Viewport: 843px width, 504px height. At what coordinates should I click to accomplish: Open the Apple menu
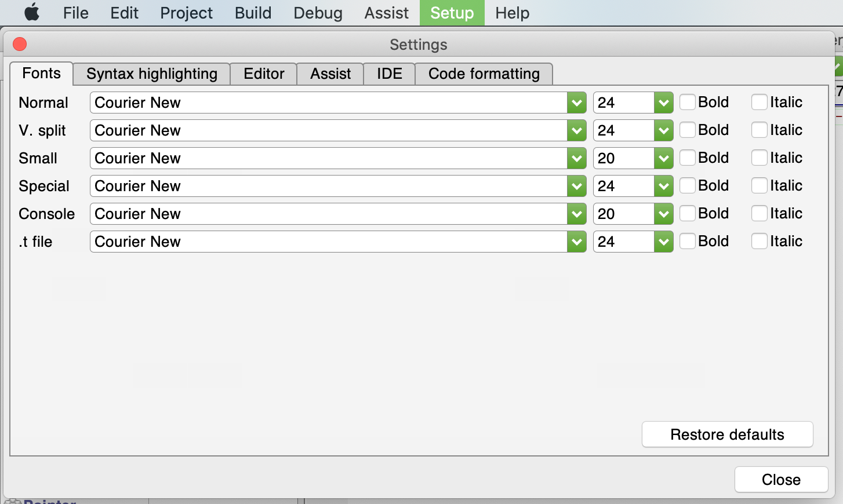32,12
